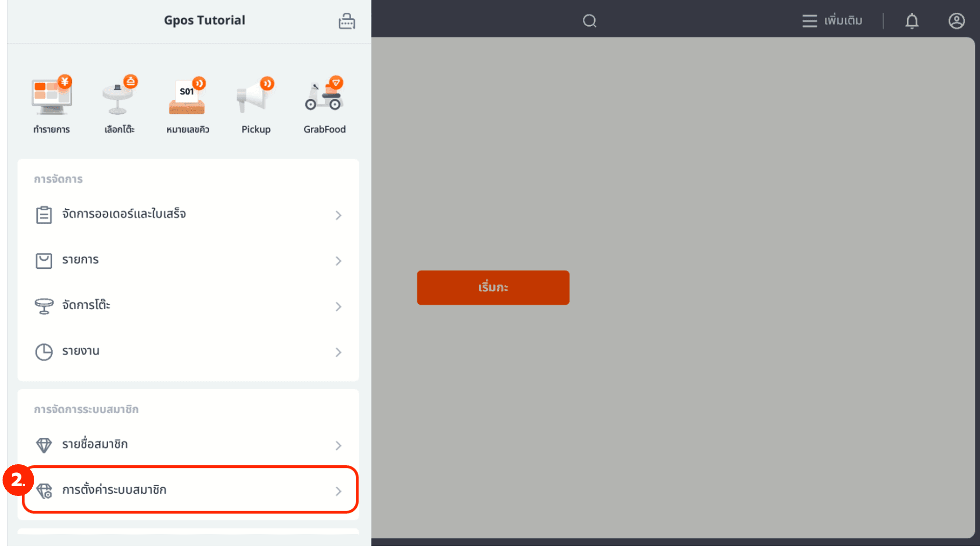Click the orange เริ่มกะ start shift button
The width and height of the screenshot is (980, 551).
[493, 288]
